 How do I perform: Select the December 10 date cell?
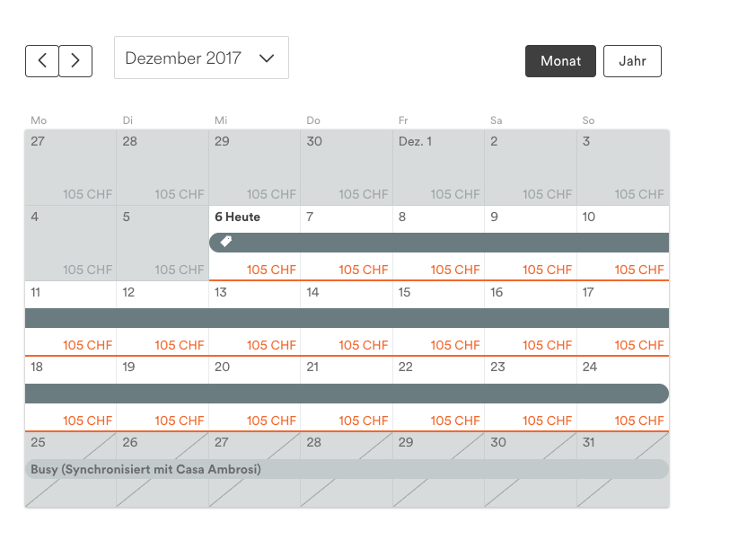coord(623,217)
